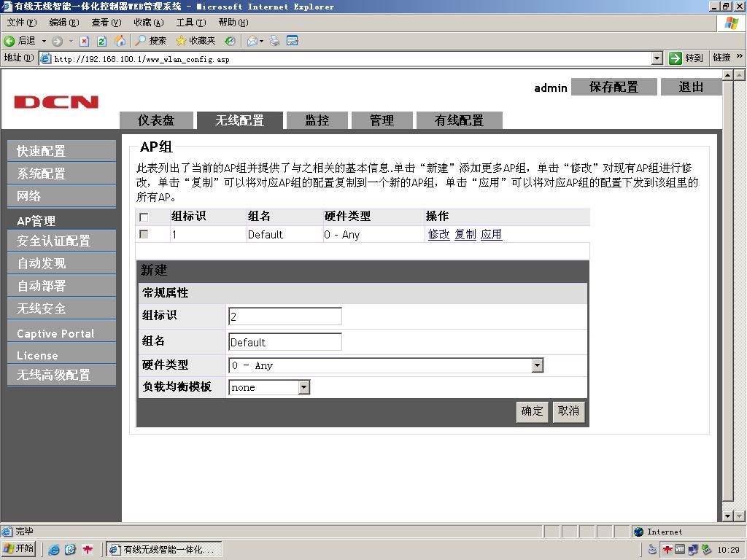747x560 pixels.
Task: Open Network (网络) in sidebar
Action: [61, 195]
